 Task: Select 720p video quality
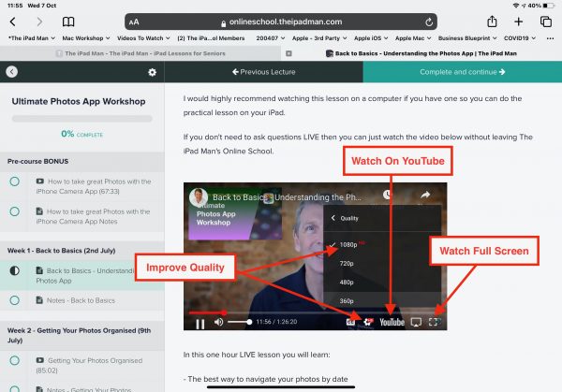(x=382, y=264)
